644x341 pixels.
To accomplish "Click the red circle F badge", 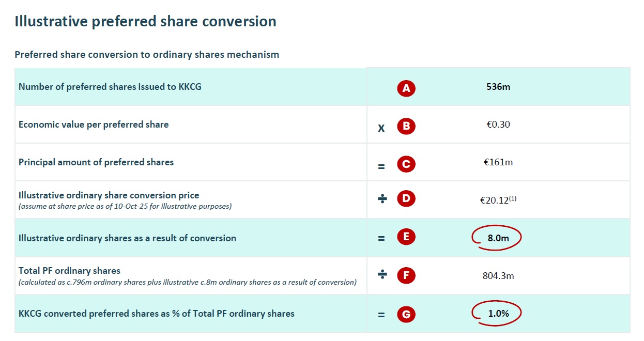I will (406, 275).
